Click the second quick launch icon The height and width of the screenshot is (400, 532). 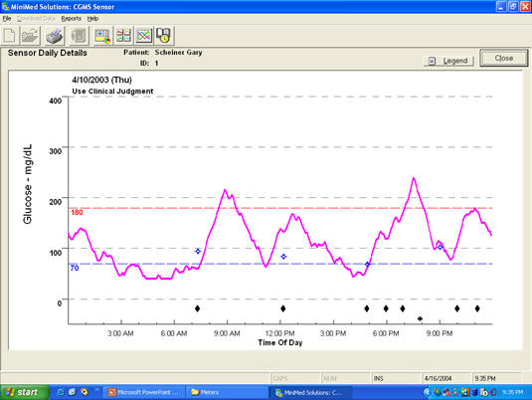(x=72, y=392)
